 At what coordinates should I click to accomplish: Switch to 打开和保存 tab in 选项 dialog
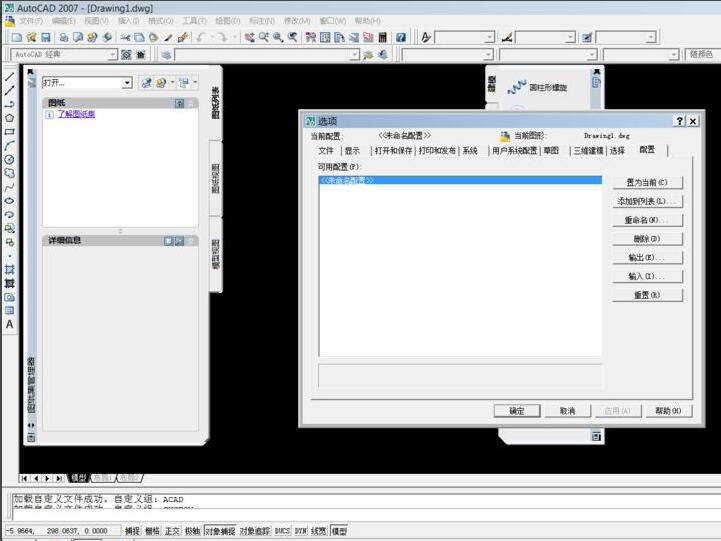[393, 150]
